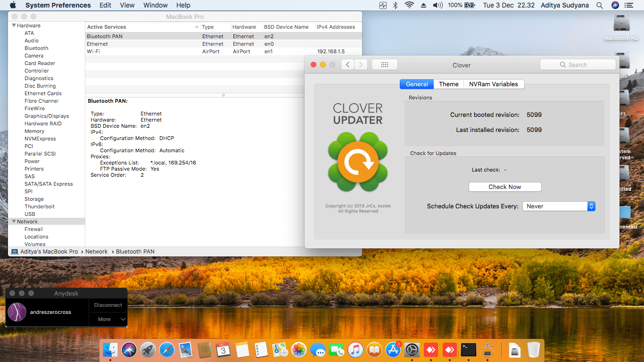Switch to the NVRam Variables tab
Viewport: 644px width, 362px height.
494,84
